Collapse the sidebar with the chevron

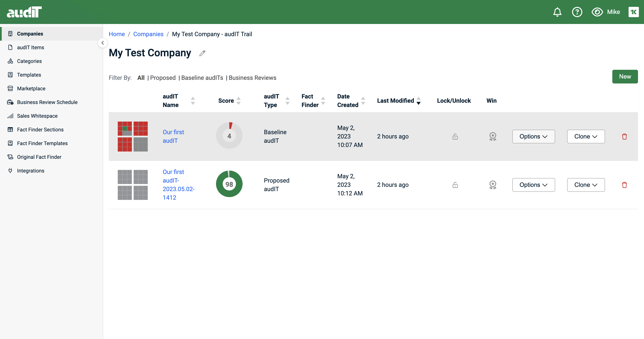103,43
